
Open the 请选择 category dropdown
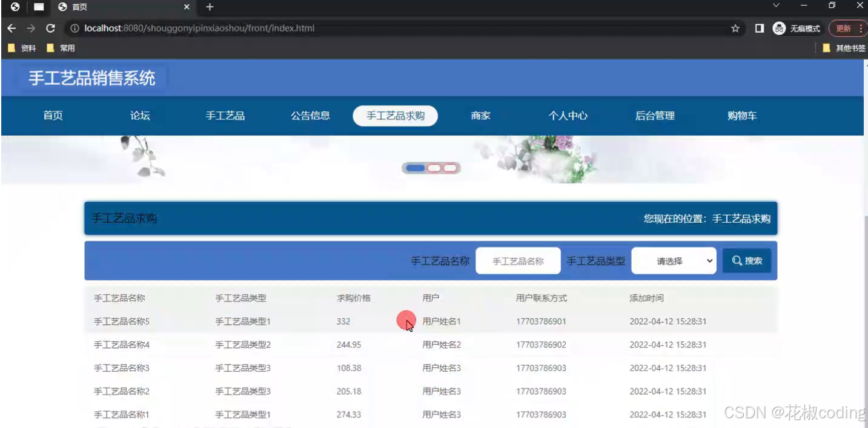click(674, 260)
